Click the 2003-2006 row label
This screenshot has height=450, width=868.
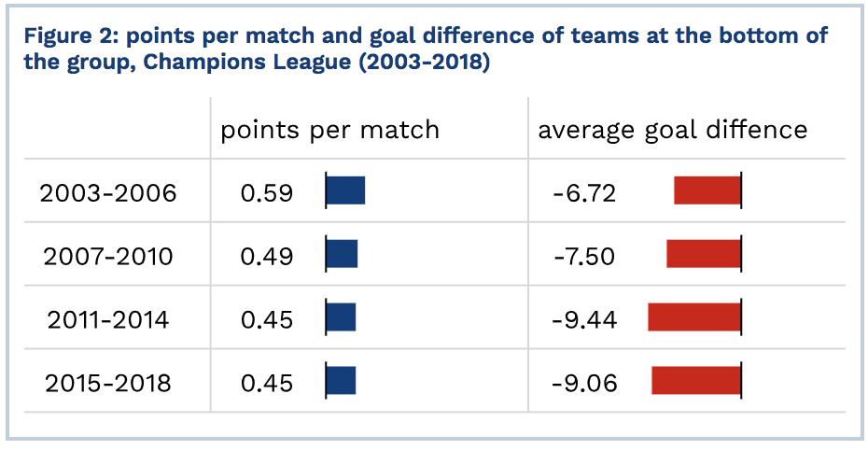pos(108,193)
